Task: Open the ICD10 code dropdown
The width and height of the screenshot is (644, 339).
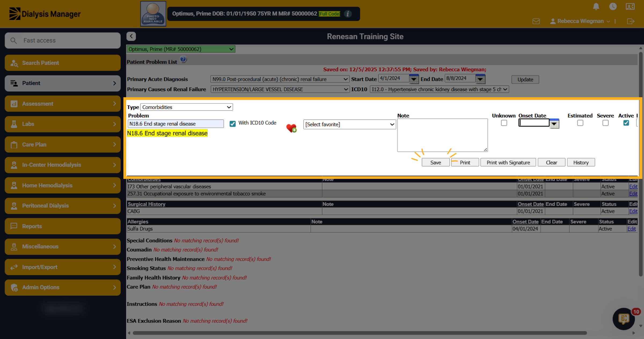Action: (439, 89)
